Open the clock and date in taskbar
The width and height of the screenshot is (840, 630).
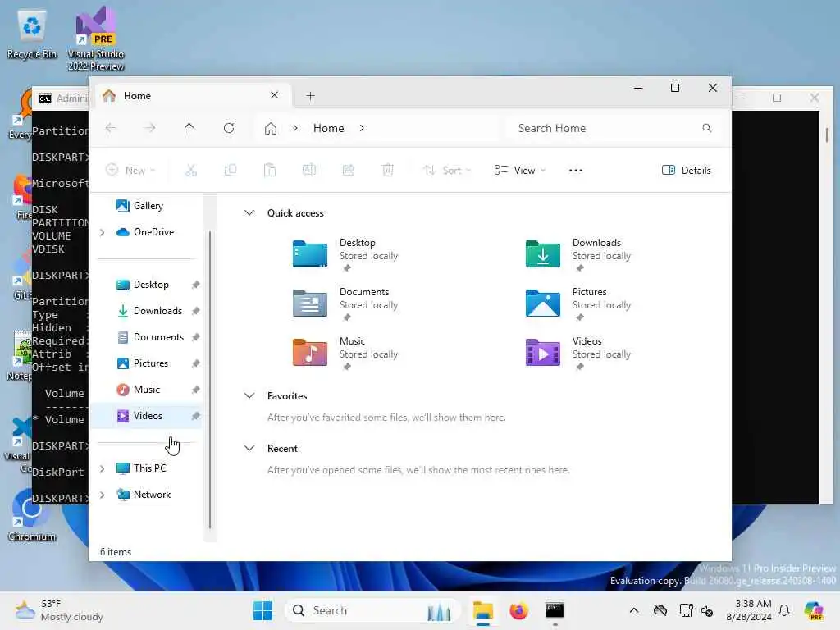748,610
